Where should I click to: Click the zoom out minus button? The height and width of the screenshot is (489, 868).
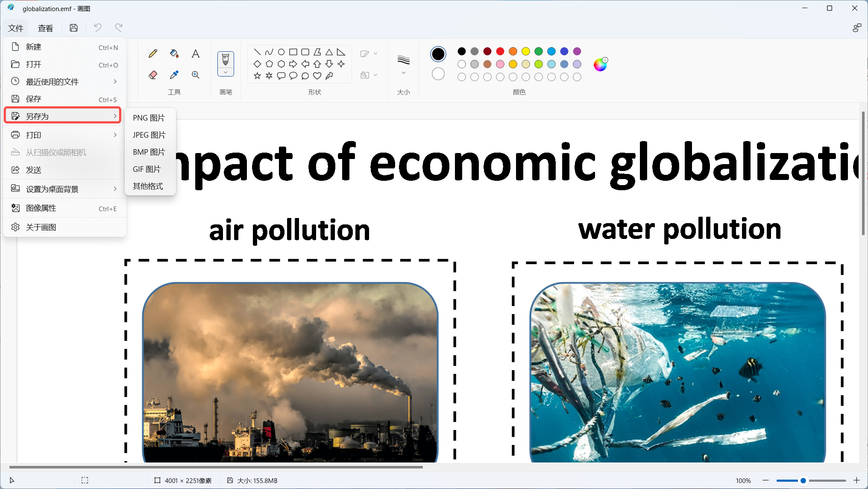coord(765,480)
